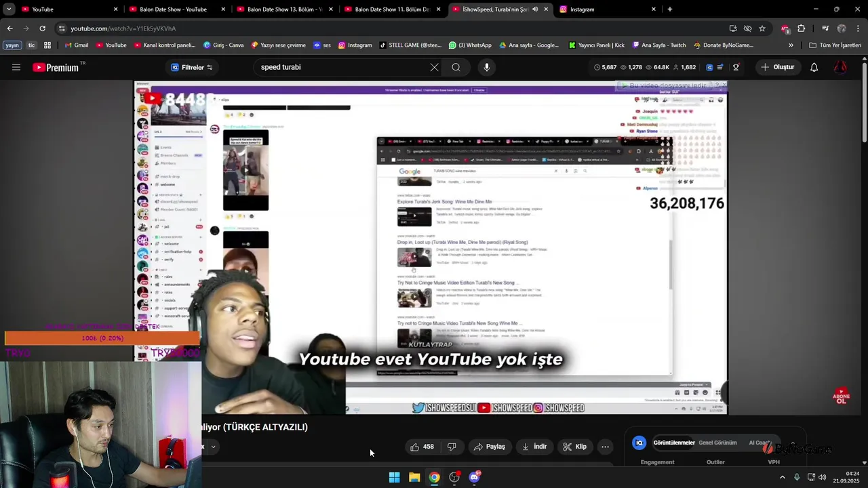
Task: Create a clip with Klip button
Action: 574,447
